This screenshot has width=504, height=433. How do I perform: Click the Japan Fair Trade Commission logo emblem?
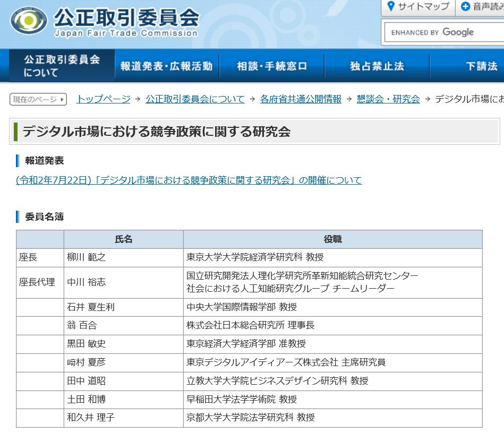point(29,21)
